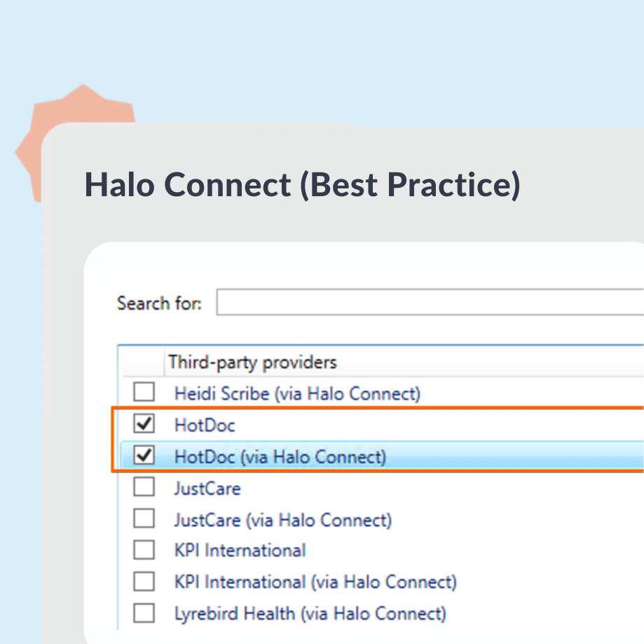
Task: Tick the KPI International checkbox
Action: click(144, 550)
